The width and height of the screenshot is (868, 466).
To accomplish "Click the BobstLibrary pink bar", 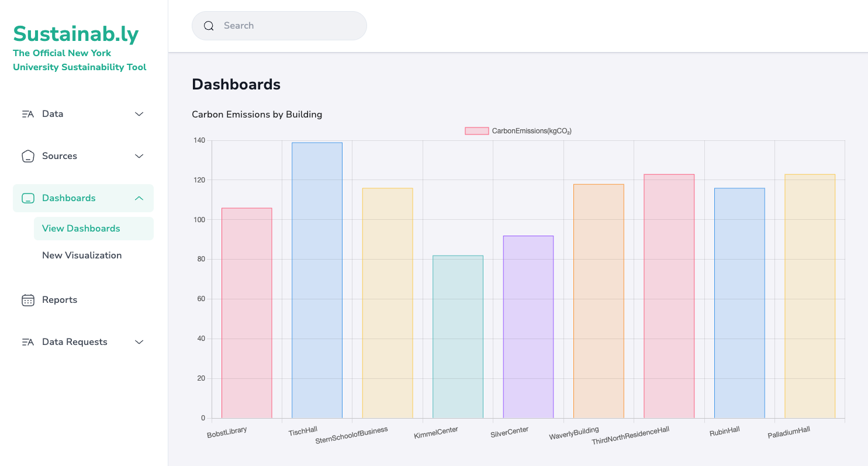I will (x=247, y=313).
